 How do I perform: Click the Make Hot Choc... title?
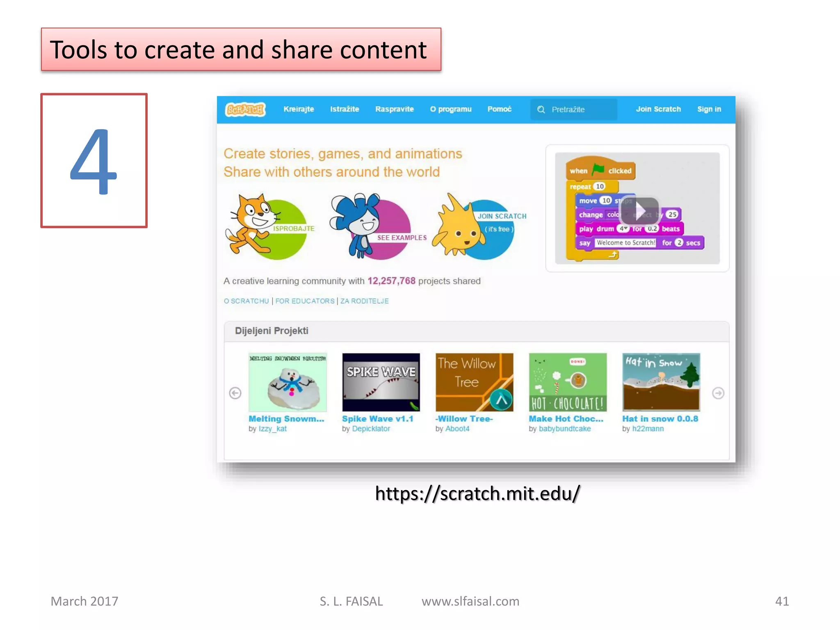pos(566,419)
